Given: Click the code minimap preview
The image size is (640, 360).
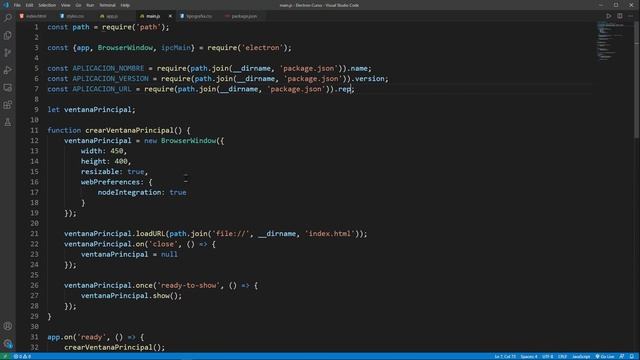Looking at the screenshot, I should click(611, 41).
